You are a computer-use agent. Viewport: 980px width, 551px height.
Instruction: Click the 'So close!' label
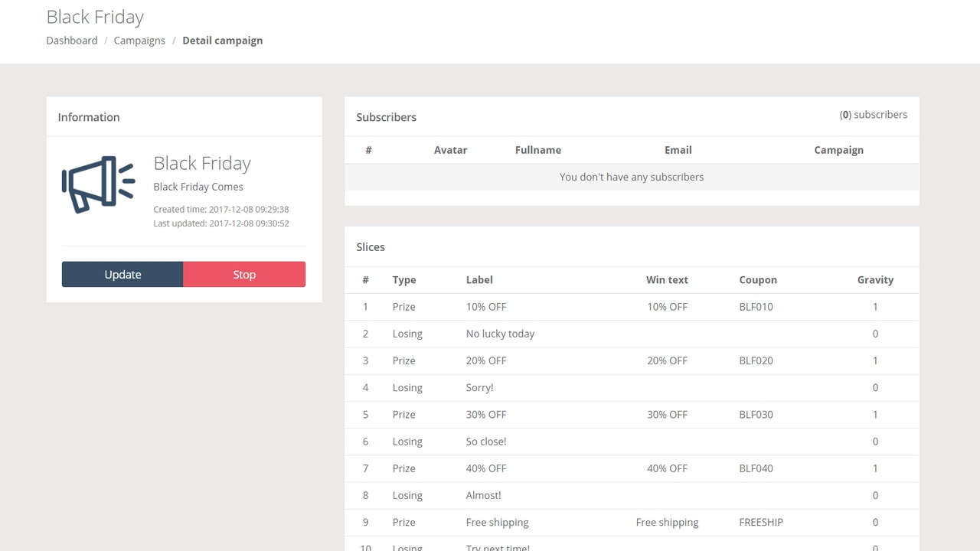pos(486,442)
